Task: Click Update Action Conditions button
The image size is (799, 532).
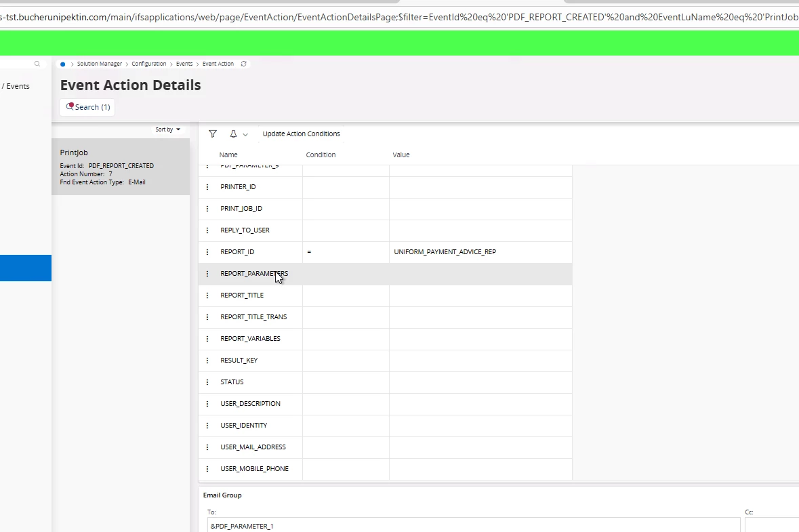Action: tap(301, 134)
